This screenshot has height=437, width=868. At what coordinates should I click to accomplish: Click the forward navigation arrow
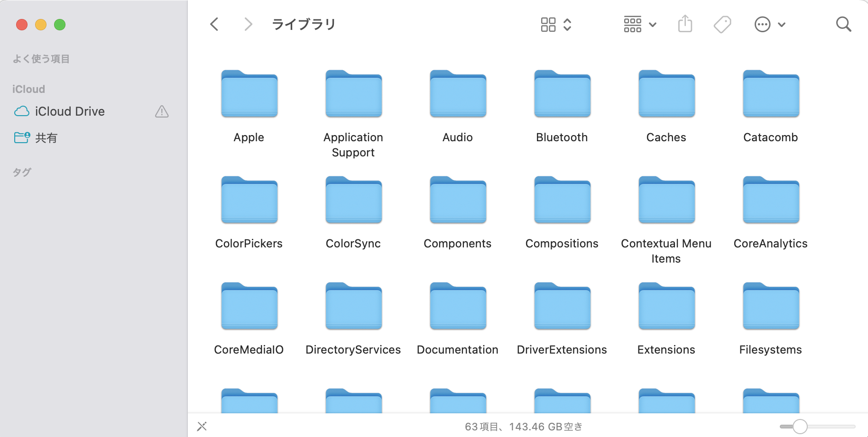(x=248, y=24)
